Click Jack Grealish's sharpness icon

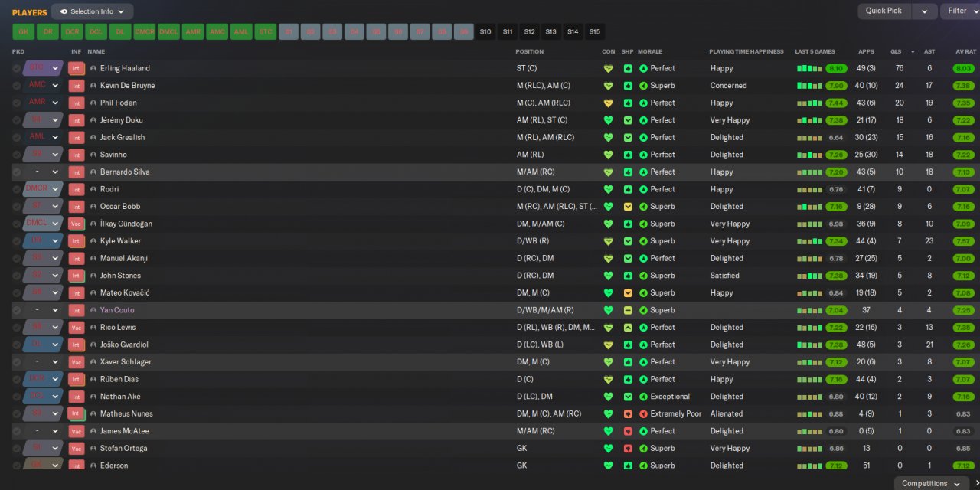(x=628, y=137)
